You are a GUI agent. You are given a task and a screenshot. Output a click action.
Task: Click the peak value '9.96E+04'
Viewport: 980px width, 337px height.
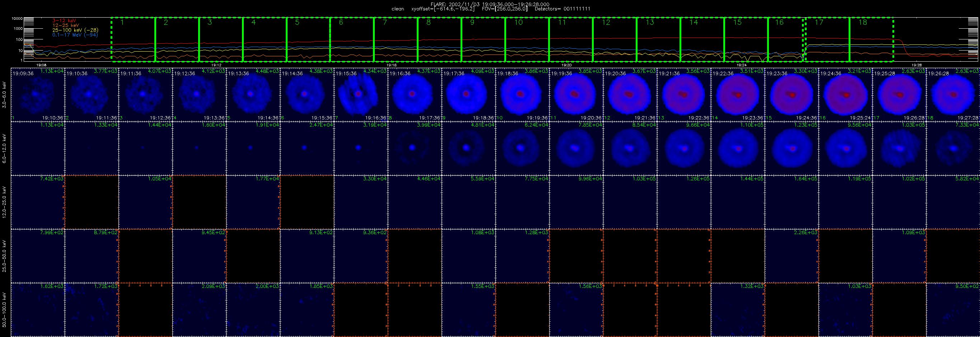pyautogui.click(x=590, y=179)
